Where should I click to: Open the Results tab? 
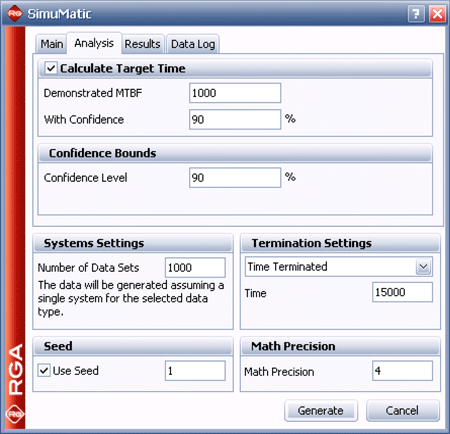143,44
